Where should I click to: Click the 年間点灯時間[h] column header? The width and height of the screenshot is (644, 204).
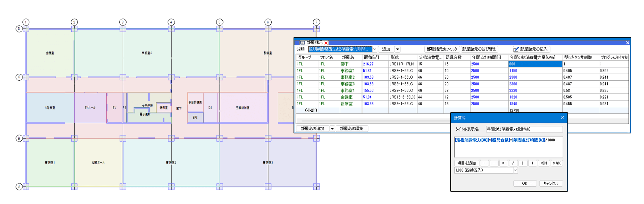486,57
